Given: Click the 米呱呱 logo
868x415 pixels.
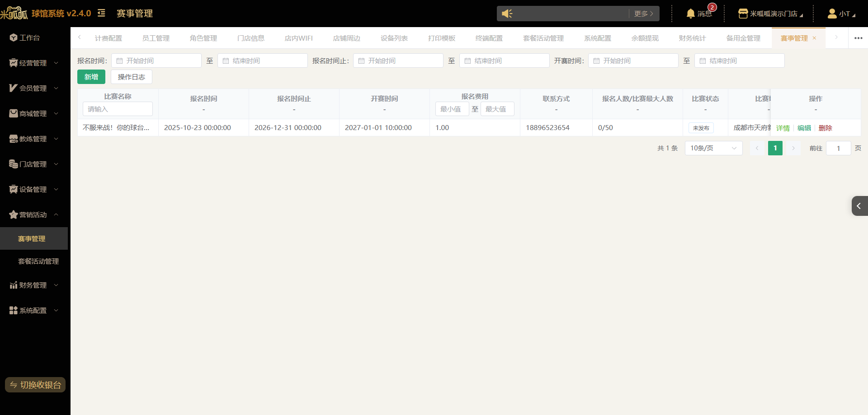Looking at the screenshot, I should 14,13.
